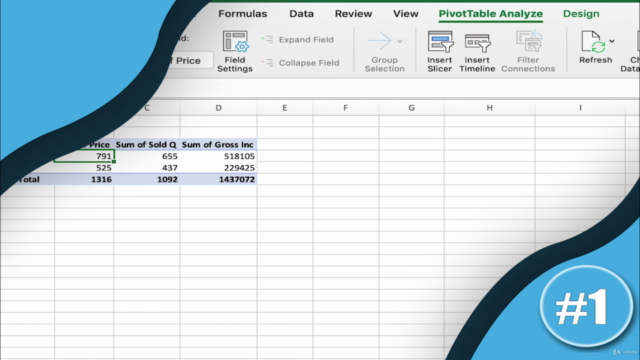Open the Refresh dropdown arrow
This screenshot has width=640, height=360.
coord(612,41)
